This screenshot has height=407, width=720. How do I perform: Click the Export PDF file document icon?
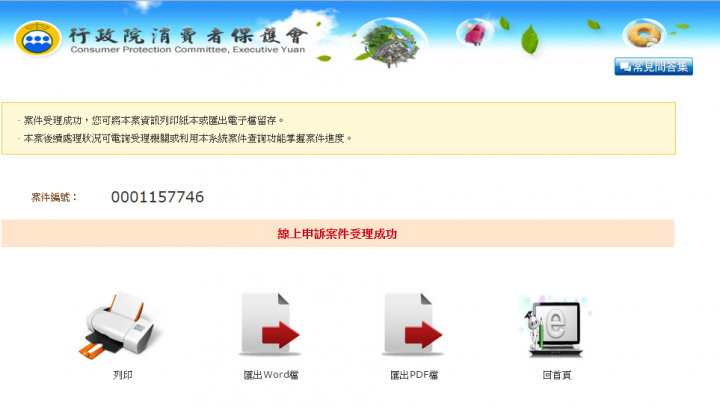[412, 325]
